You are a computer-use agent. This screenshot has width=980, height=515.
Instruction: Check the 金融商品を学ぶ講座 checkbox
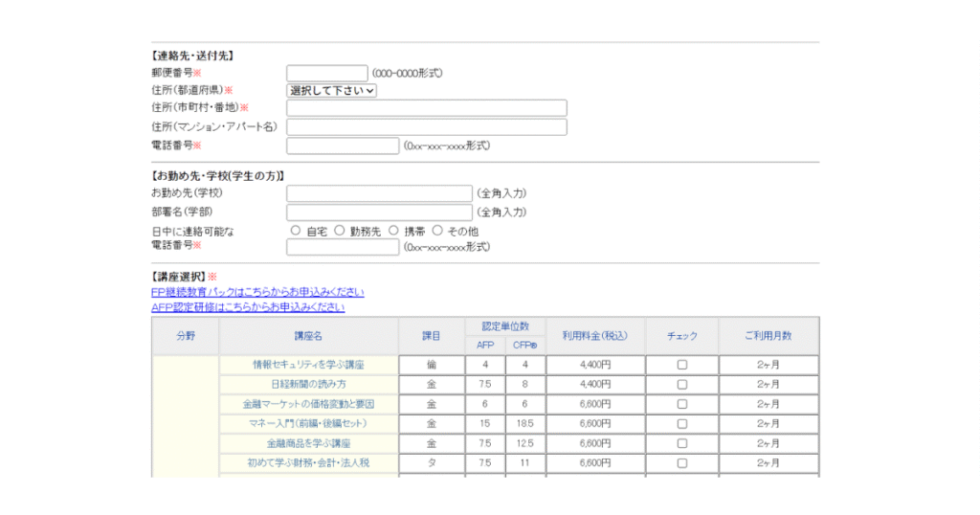pyautogui.click(x=682, y=443)
